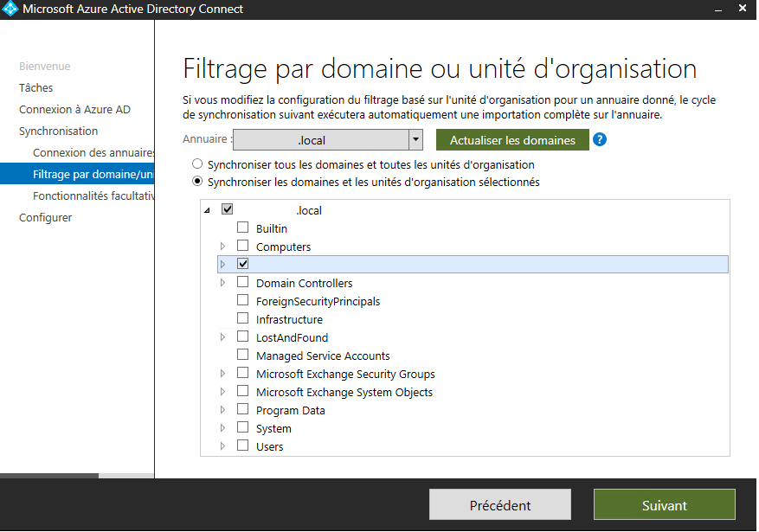Expand the highlighted selected OU node
Viewport: 759px width, 532px height.
coord(222,264)
